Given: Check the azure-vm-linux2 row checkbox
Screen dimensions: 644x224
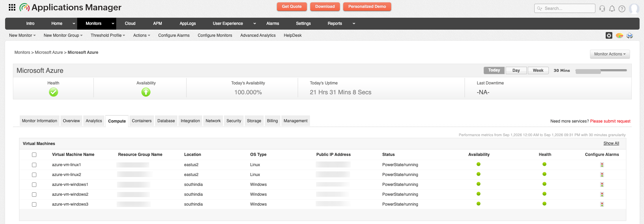Looking at the screenshot, I should click(34, 175).
